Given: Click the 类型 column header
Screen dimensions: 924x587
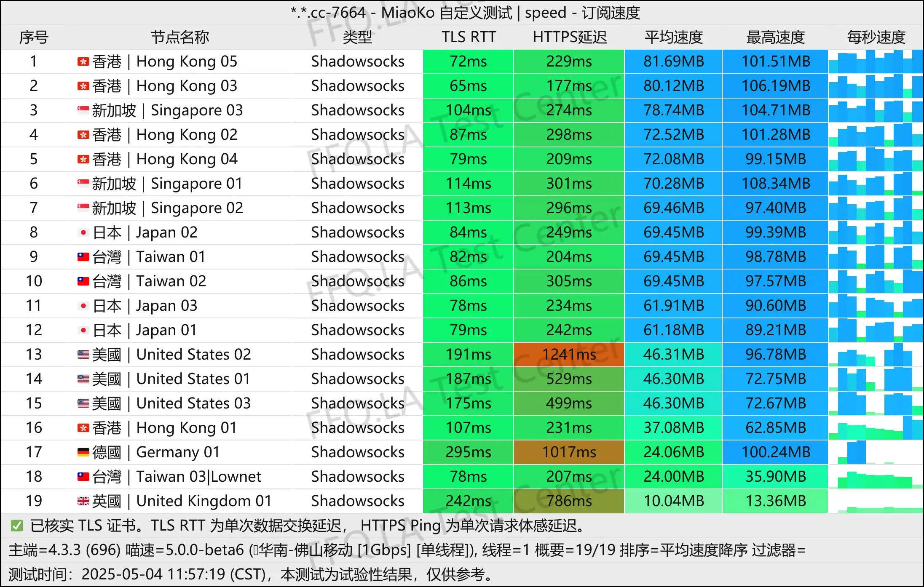Looking at the screenshot, I should (x=357, y=37).
